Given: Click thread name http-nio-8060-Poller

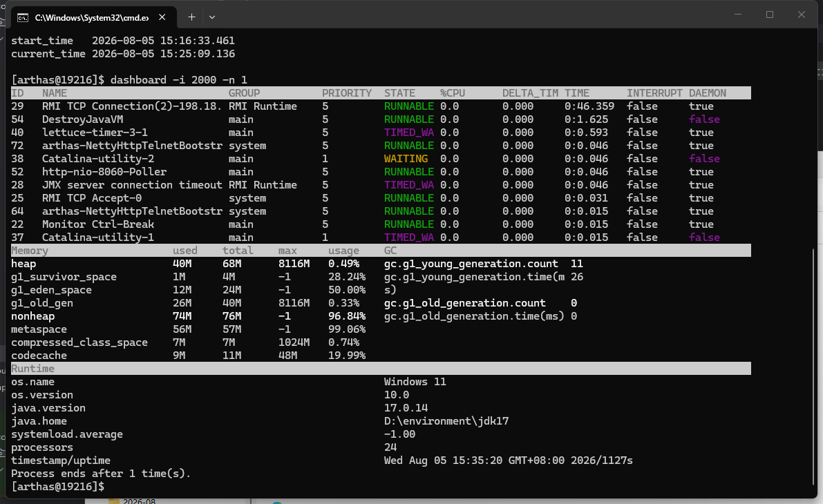Looking at the screenshot, I should pos(104,171).
